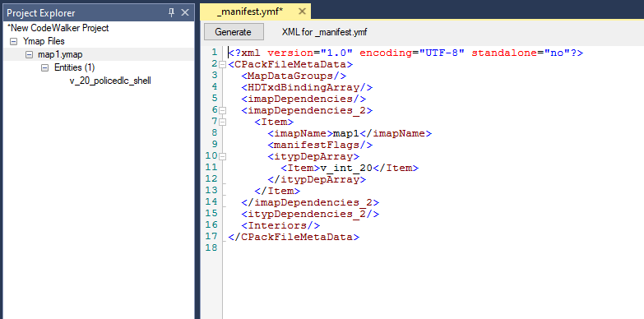Screen dimensions: 644x319
Task: Fold imapDependencies_2 block on line 6
Action: click(x=222, y=110)
